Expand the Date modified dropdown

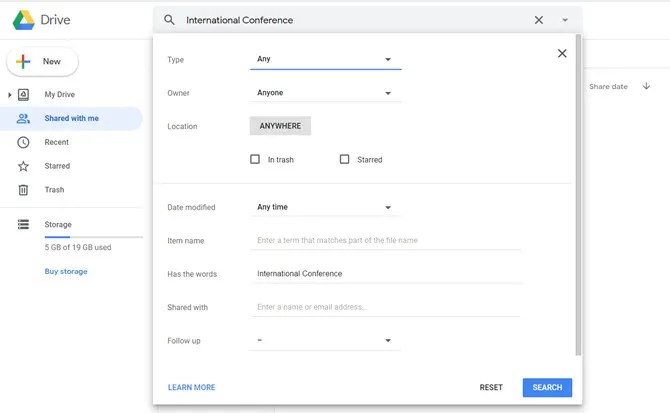(x=325, y=208)
